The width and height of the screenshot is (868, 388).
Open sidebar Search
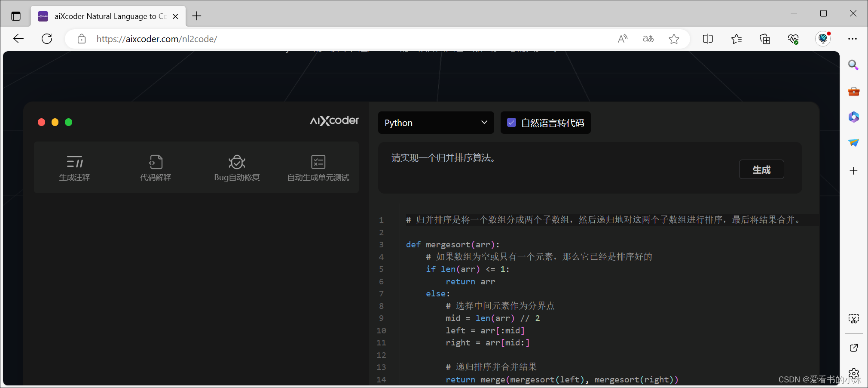[853, 65]
